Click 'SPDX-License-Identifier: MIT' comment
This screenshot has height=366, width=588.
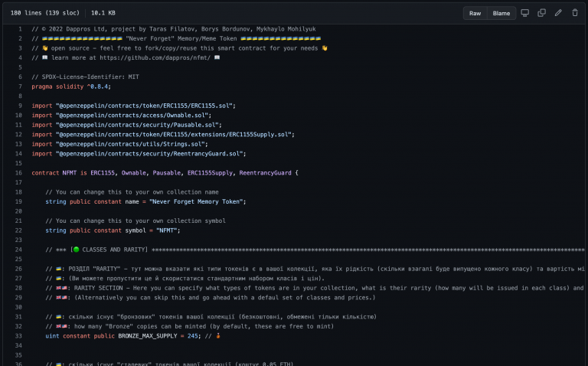[x=85, y=77]
